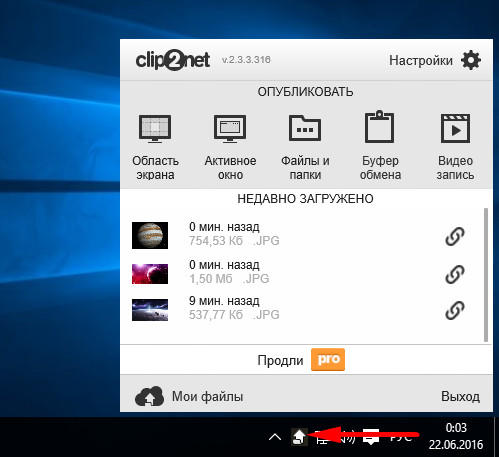This screenshot has height=457, width=499.
Task: Capture screen region with Область экрана icon
Action: [155, 129]
